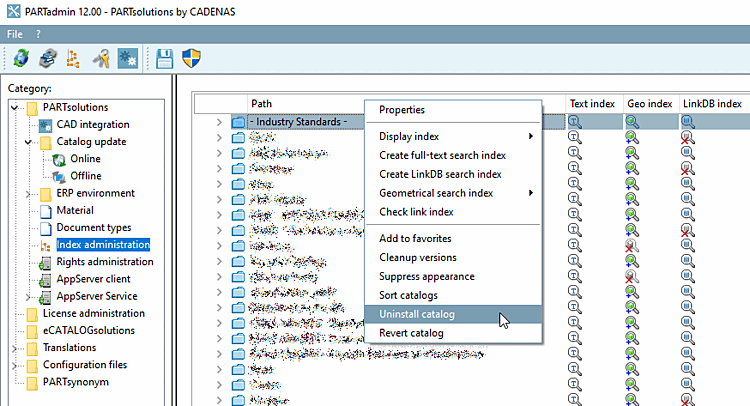Image resolution: width=750 pixels, height=406 pixels.
Task: Click the PARTadmin app icon in the title bar
Action: coord(13,11)
